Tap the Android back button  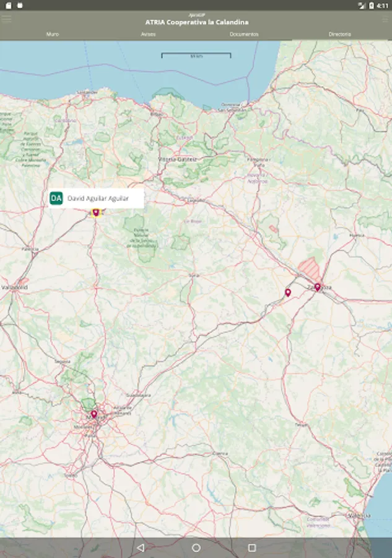(x=141, y=547)
